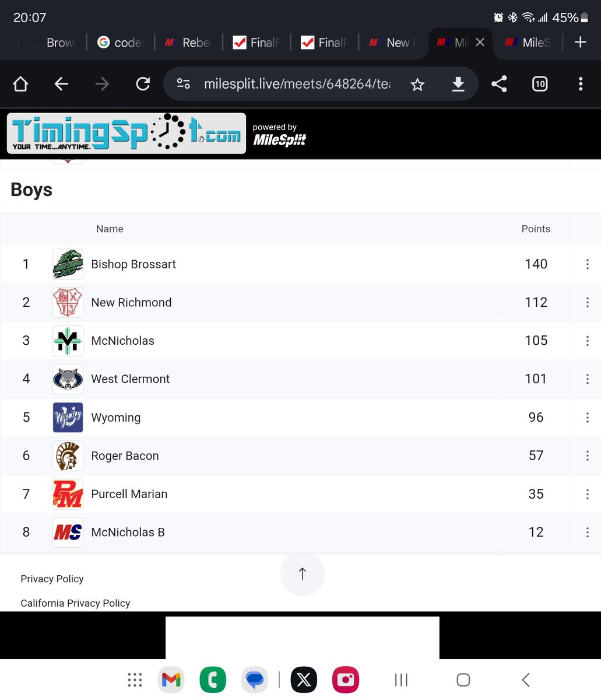The height and width of the screenshot is (700, 601).
Task: Click the McNicholas green M logo
Action: click(68, 341)
